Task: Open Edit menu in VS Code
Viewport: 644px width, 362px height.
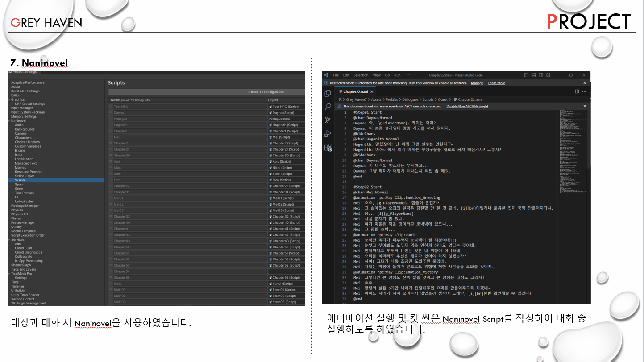Action: pyautogui.click(x=346, y=75)
